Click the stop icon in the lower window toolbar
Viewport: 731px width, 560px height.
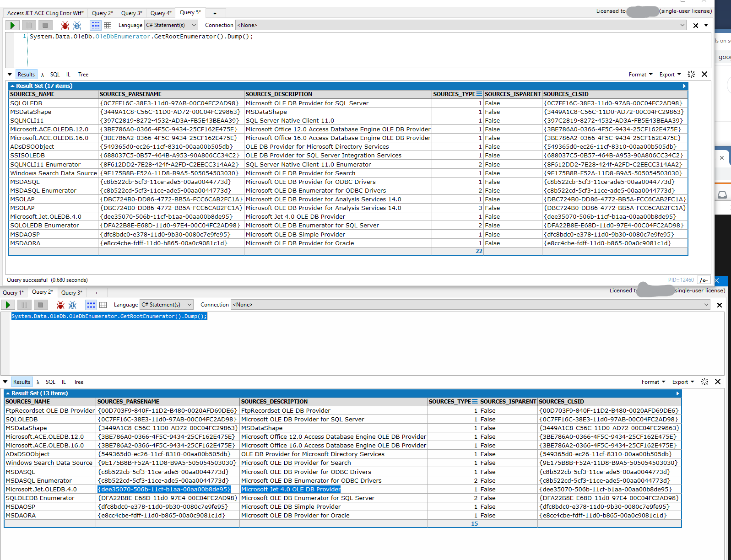[40, 305]
